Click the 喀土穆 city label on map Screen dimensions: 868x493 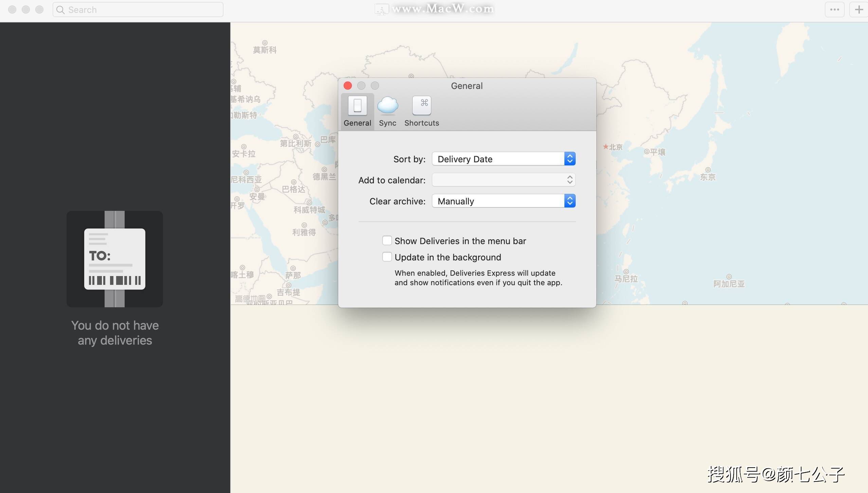[242, 275]
